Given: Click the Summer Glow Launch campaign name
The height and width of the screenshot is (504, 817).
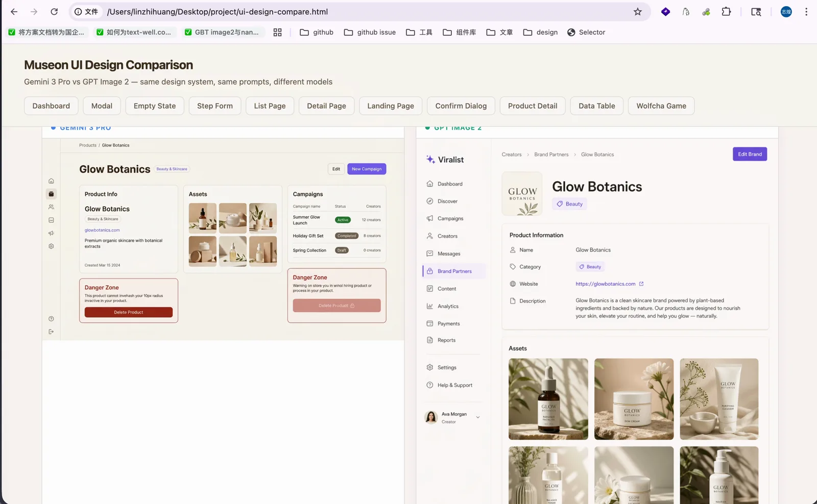Looking at the screenshot, I should (x=306, y=220).
